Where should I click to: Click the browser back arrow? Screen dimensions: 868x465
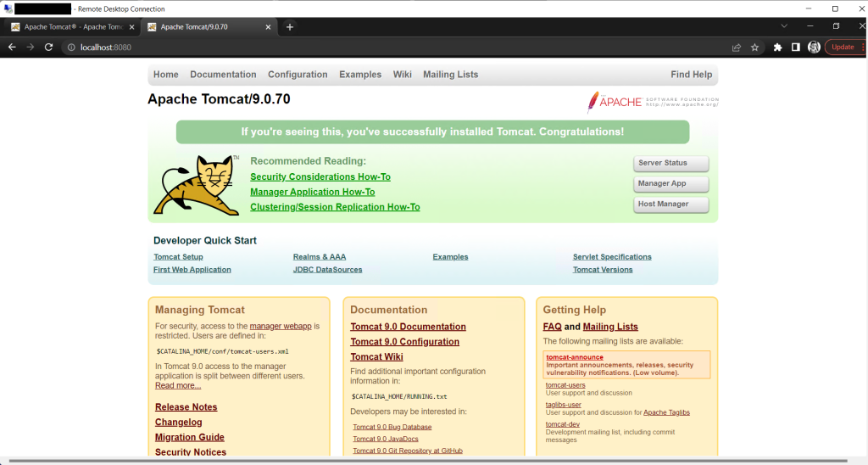[x=12, y=48]
